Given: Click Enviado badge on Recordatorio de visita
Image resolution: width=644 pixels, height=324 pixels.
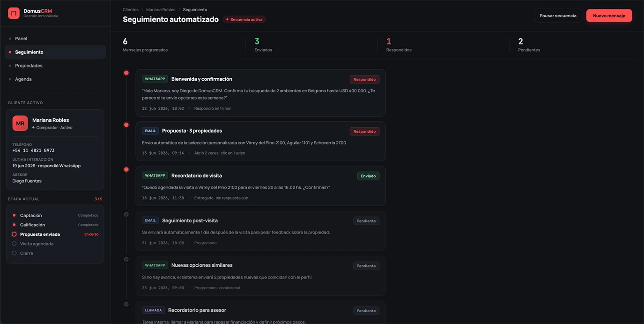Looking at the screenshot, I should (368, 176).
